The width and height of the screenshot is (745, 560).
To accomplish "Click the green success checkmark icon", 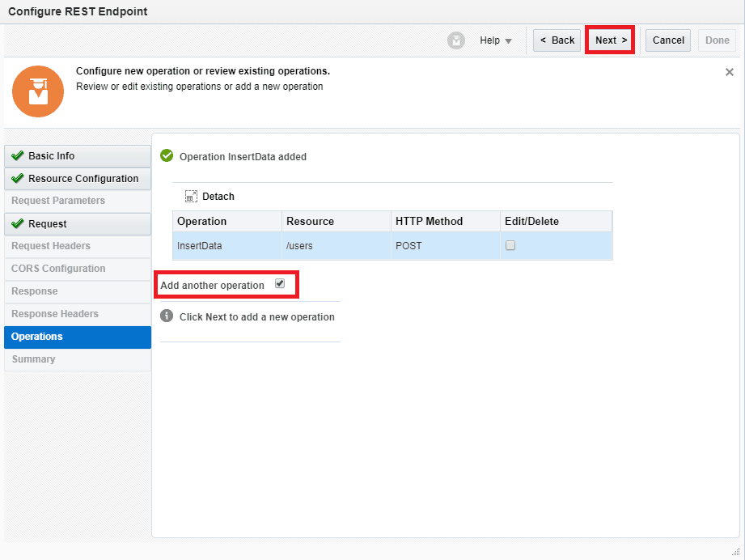I will [167, 156].
